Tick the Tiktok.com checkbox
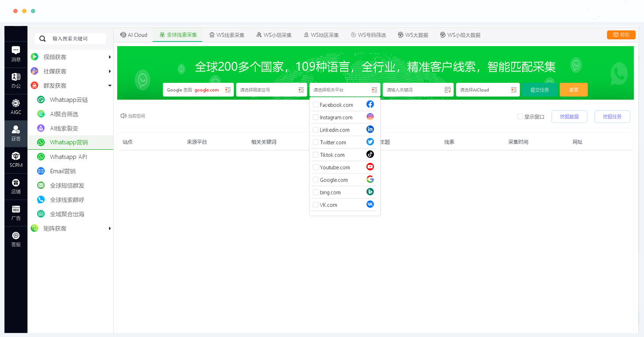The width and height of the screenshot is (644, 337). (315, 155)
